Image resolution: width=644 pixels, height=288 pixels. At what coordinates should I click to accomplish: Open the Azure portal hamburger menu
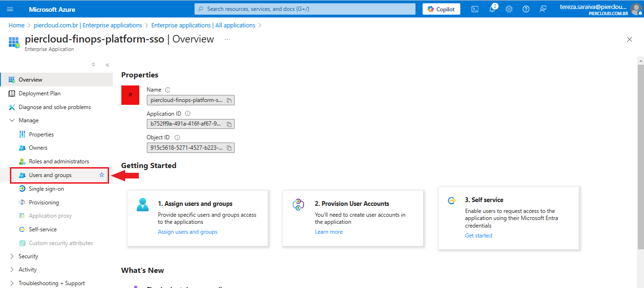pyautogui.click(x=10, y=9)
